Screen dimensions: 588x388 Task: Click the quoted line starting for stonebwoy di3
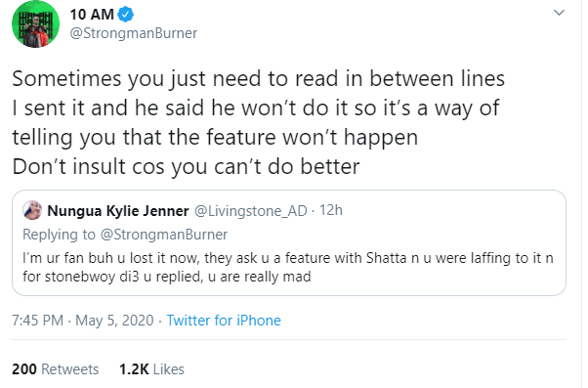[167, 277]
